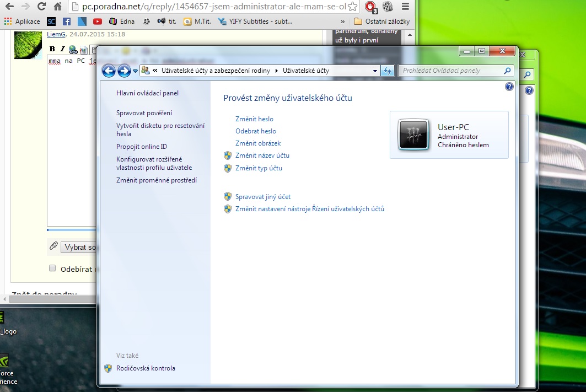Click the user accounts icon in the address bar
This screenshot has height=392, width=586.
pyautogui.click(x=146, y=70)
